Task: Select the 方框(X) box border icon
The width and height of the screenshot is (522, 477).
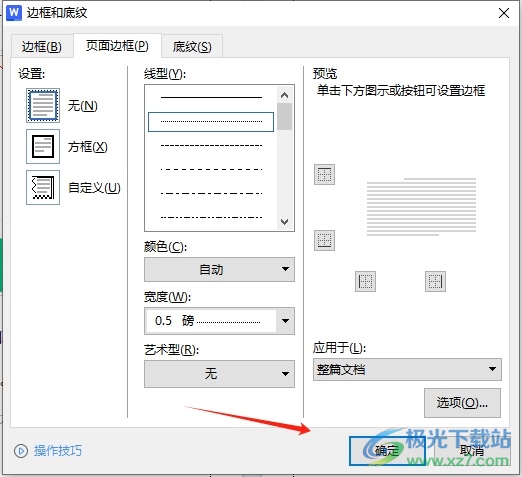Action: point(43,147)
